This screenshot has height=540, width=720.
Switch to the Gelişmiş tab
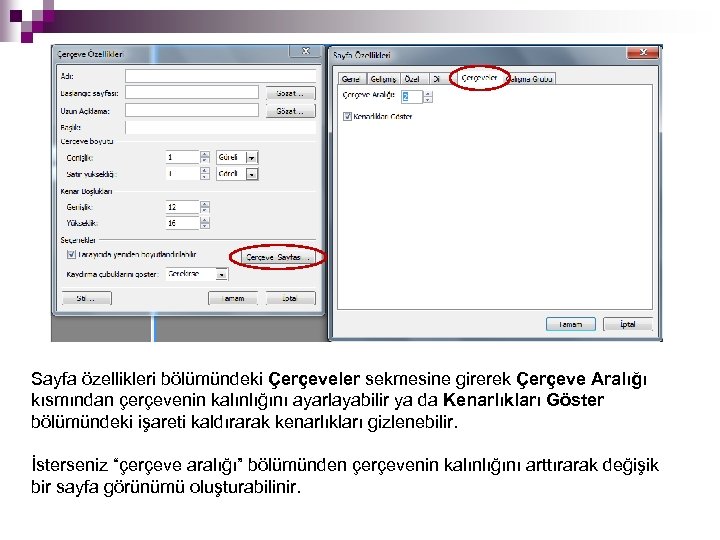tap(383, 79)
